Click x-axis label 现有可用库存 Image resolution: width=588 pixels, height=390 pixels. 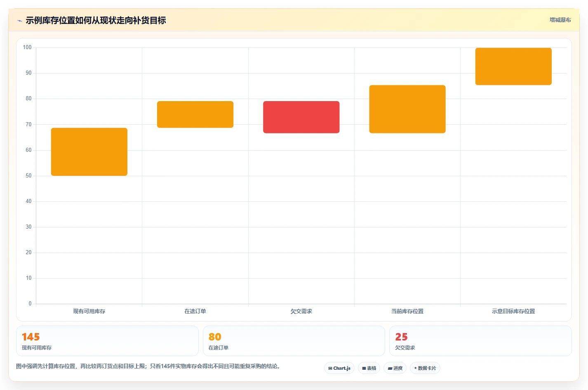pos(89,311)
